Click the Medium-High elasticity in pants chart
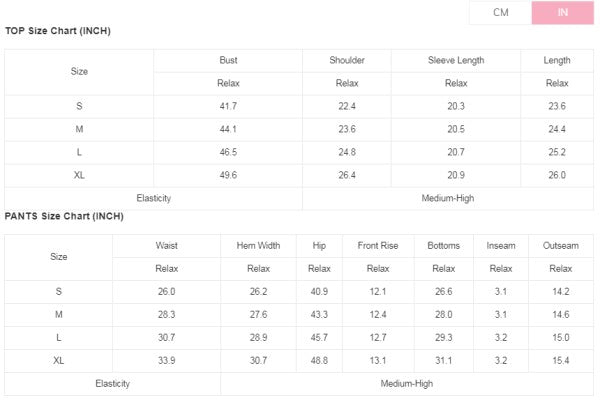 pos(406,383)
